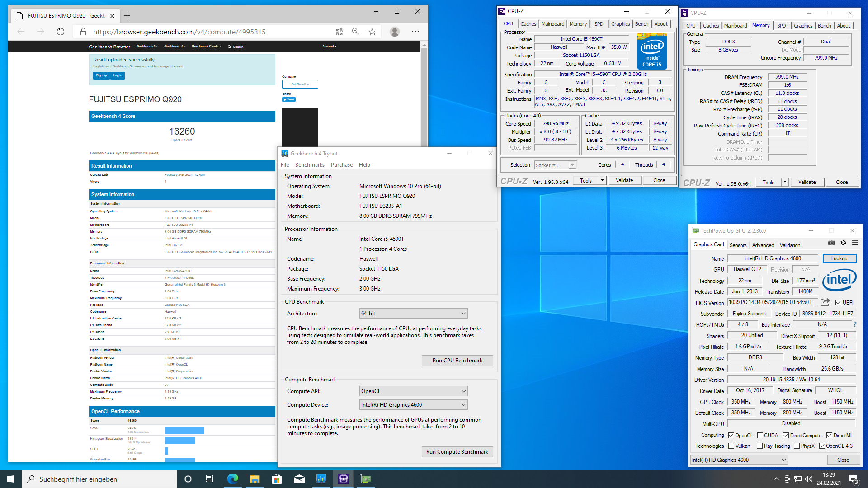Image resolution: width=868 pixels, height=488 pixels.
Task: Open GPU selection dropdown at GPU-Z bottom
Action: [x=739, y=460]
